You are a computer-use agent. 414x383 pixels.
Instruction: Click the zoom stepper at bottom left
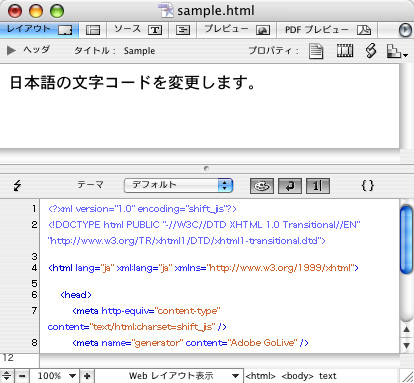7,376
